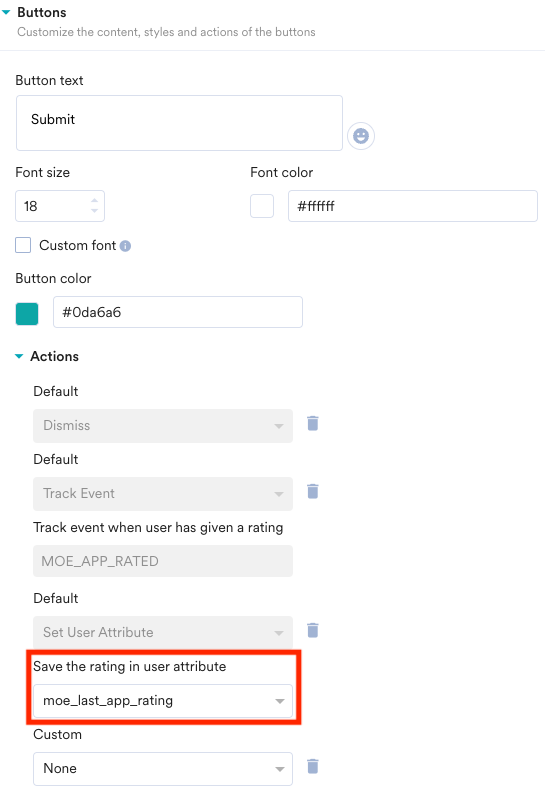Screen dimensions: 545x793
Task: Click the Custom font info icon
Action: coord(125,246)
